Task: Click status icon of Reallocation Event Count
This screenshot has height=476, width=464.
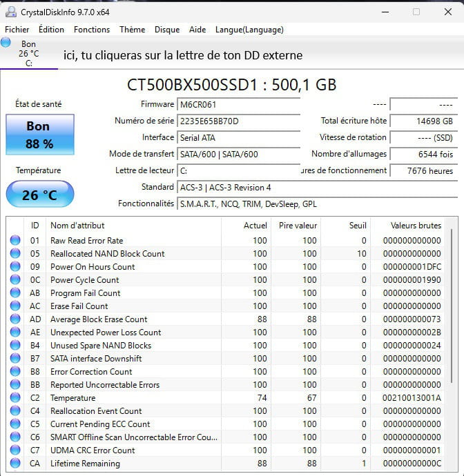Action: 15,410
